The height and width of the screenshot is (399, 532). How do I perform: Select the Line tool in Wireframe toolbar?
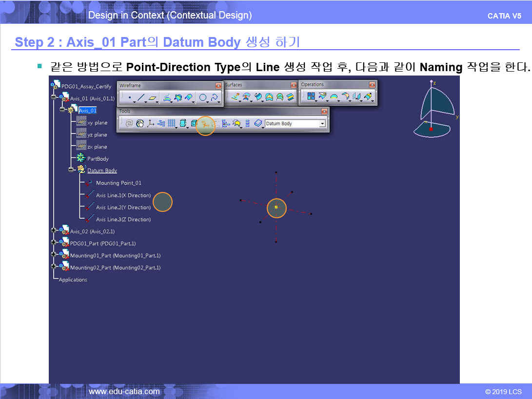coord(141,97)
